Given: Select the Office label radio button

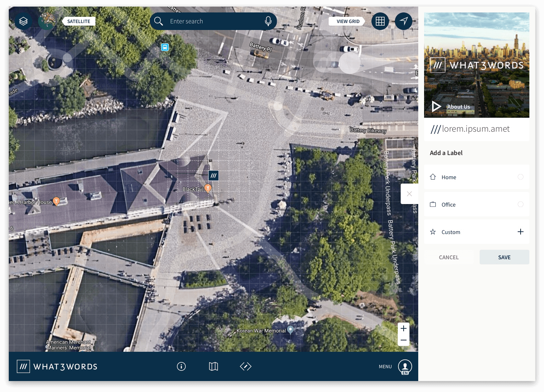Looking at the screenshot, I should [x=521, y=204].
